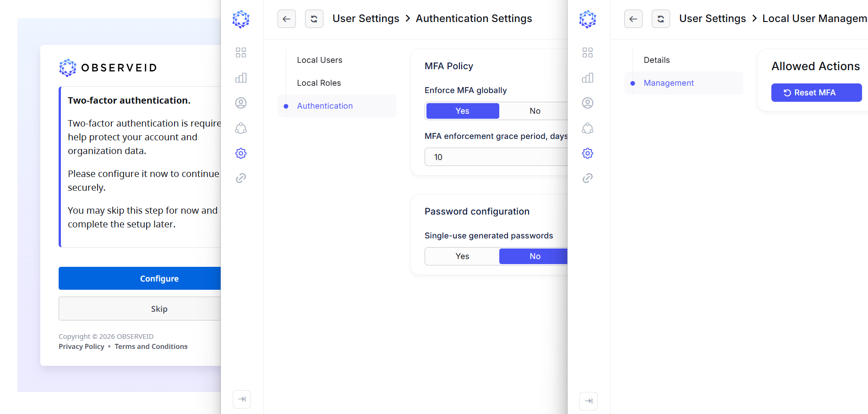Click the 'Enforce MFA globally' label

point(466,90)
